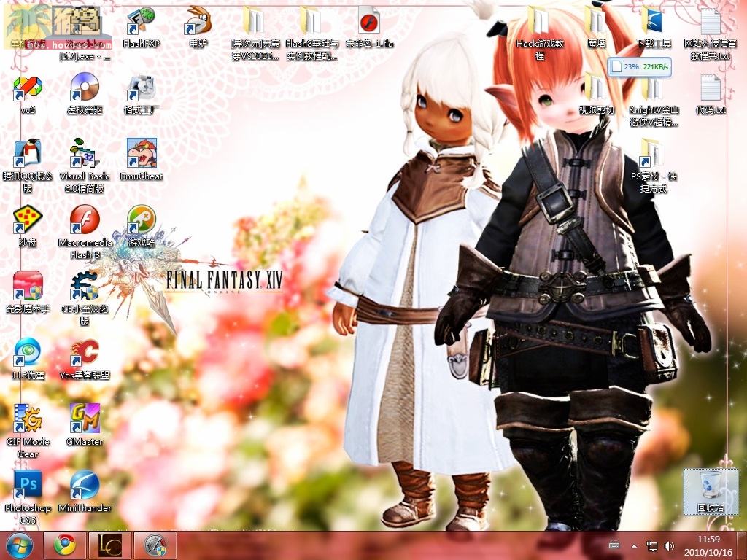The width and height of the screenshot is (747, 560).
Task: Open the 回收站 Recycle Bin
Action: 711,492
